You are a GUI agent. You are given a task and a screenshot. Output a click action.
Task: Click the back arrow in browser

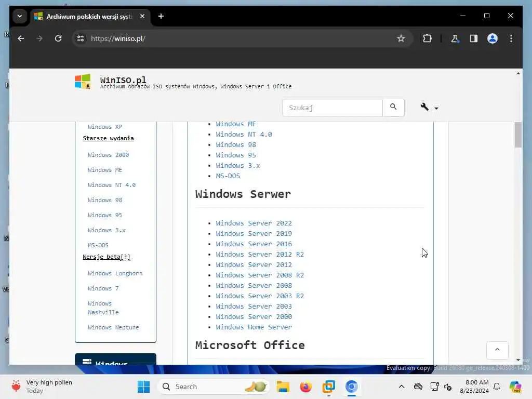click(21, 38)
